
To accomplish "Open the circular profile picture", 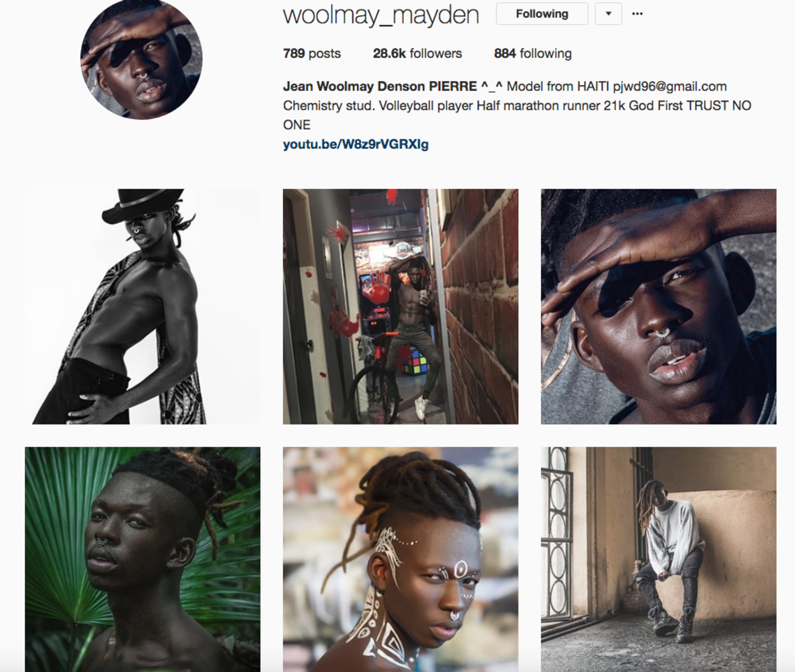I will tap(141, 59).
